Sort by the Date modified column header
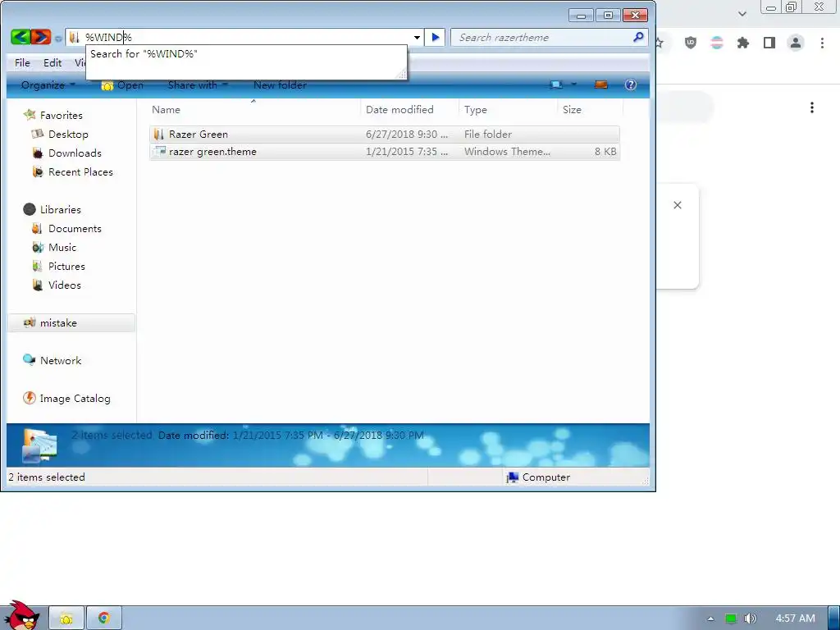The image size is (840, 630). (x=410, y=109)
